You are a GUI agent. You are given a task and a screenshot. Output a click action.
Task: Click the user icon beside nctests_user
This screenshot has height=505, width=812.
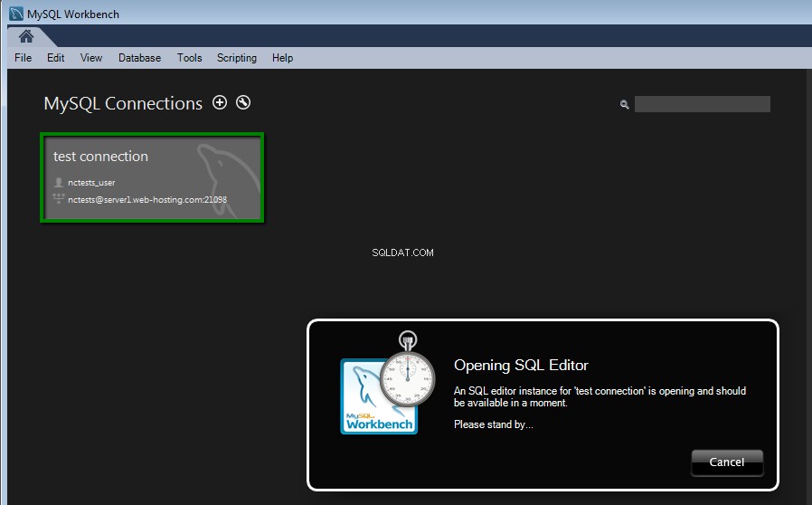[x=59, y=182]
